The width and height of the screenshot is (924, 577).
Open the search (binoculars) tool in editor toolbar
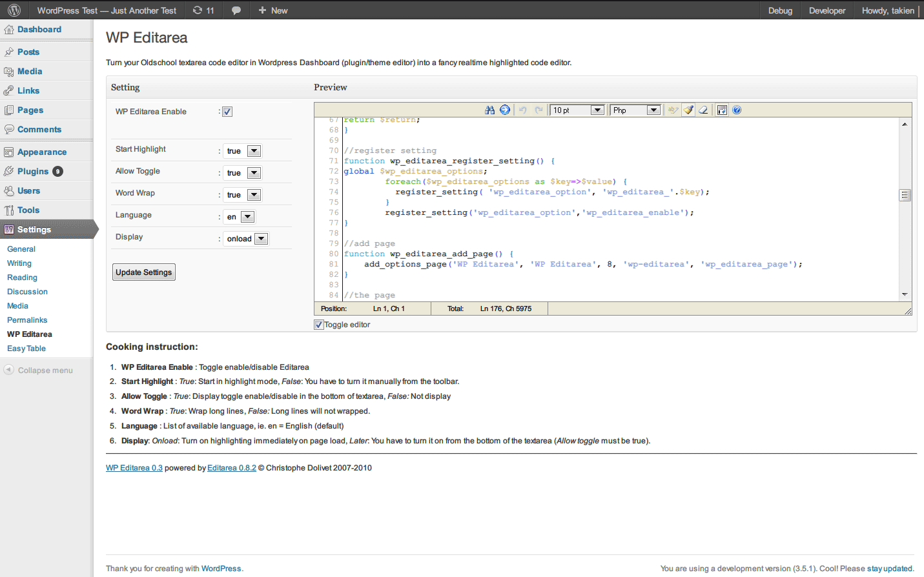pyautogui.click(x=489, y=110)
